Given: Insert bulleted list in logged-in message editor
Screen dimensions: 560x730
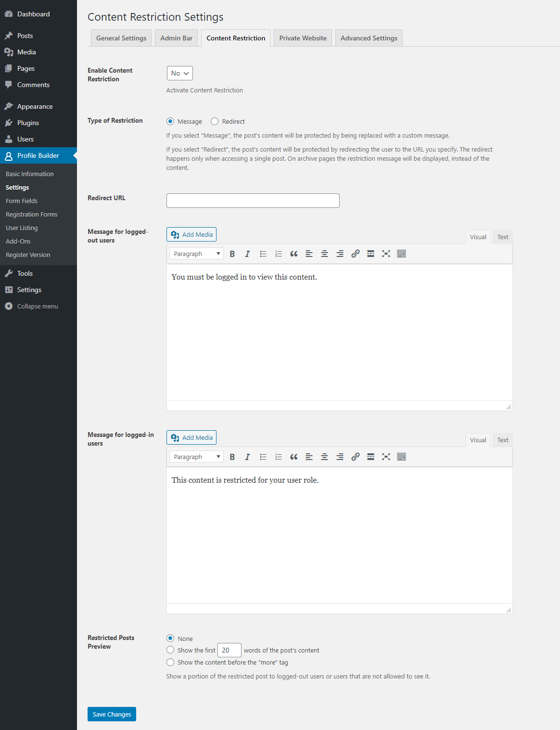Looking at the screenshot, I should click(x=263, y=457).
